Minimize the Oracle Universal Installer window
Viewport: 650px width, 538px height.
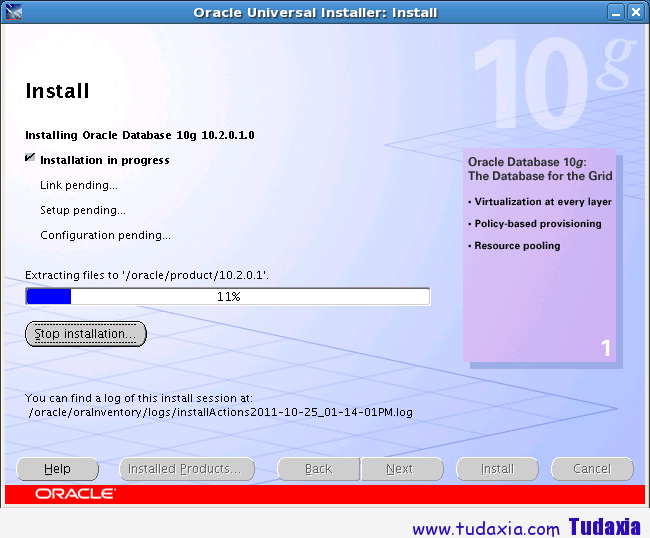[616, 12]
